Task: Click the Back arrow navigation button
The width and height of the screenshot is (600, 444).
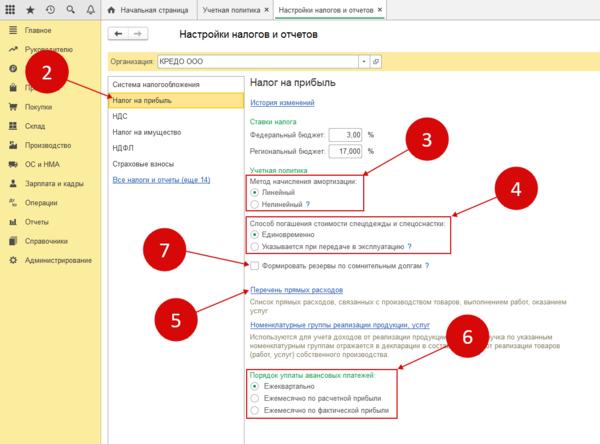Action: pyautogui.click(x=120, y=35)
